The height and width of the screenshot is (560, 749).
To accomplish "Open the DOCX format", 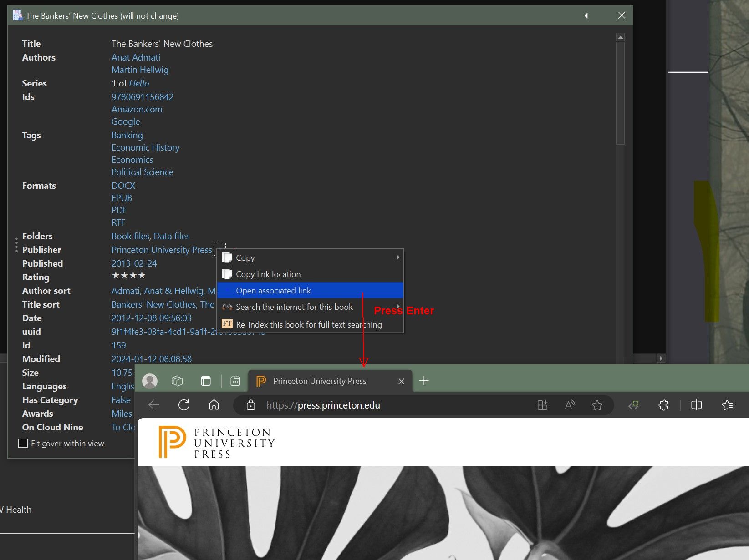I will tap(123, 186).
